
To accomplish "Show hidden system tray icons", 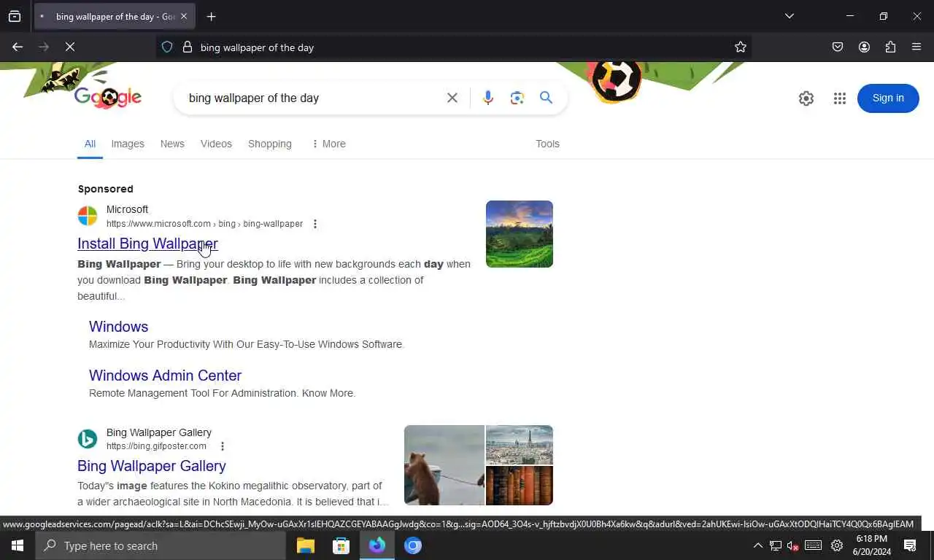I will point(757,545).
